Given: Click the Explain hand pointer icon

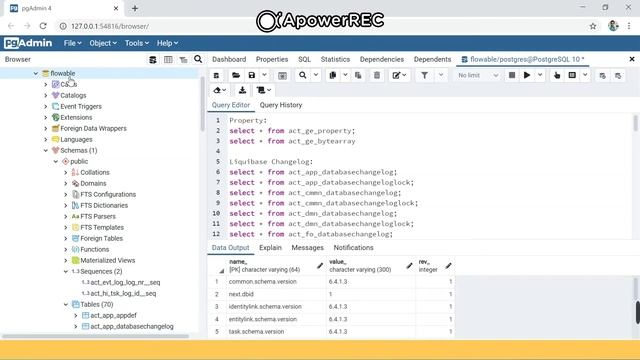Looking at the screenshot, I should pyautogui.click(x=557, y=75).
